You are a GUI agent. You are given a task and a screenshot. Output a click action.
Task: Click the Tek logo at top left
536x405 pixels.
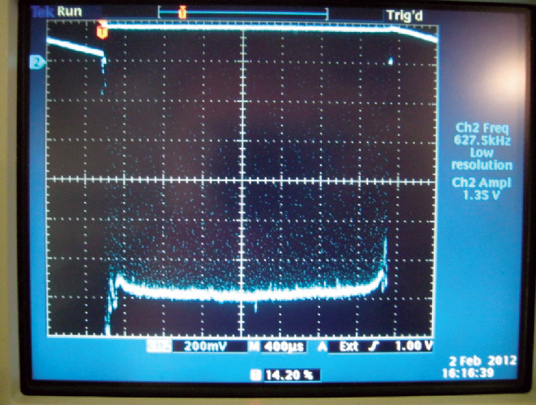[42, 12]
